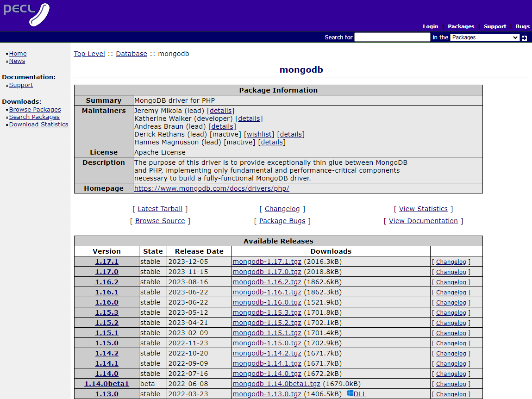
Task: Download mongodb-1.15.2.tgz
Action: (267, 323)
